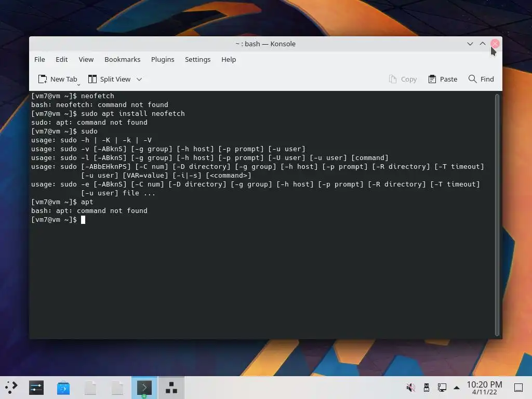This screenshot has height=399, width=532.
Task: Expand the hidden system tray icons arrow
Action: coord(457,388)
